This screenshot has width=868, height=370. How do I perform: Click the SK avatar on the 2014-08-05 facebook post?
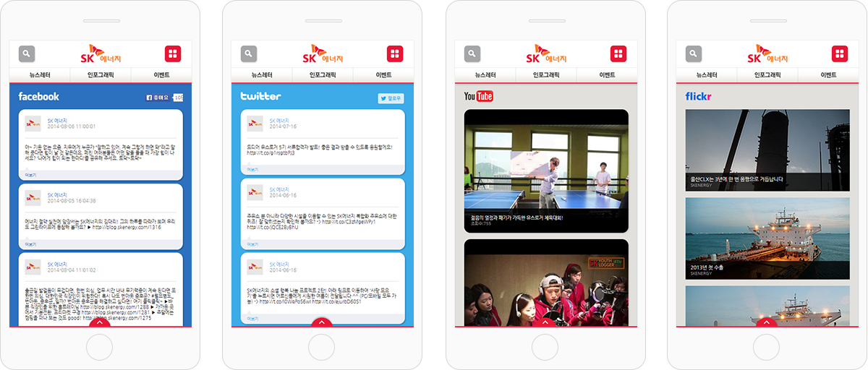(33, 197)
